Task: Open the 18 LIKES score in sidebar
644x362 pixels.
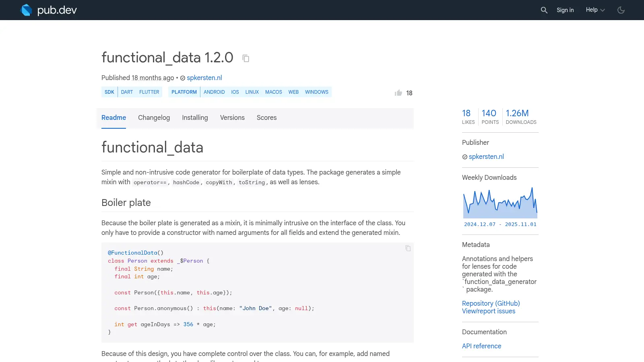Action: [468, 117]
